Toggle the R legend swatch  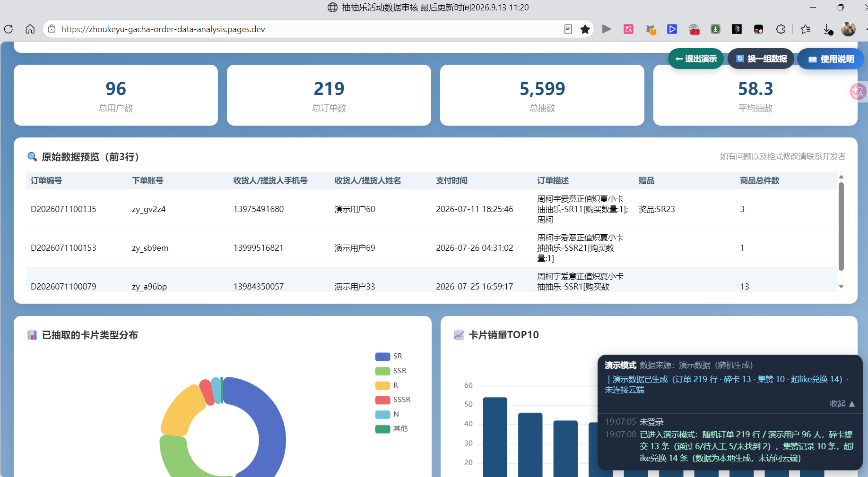[382, 385]
